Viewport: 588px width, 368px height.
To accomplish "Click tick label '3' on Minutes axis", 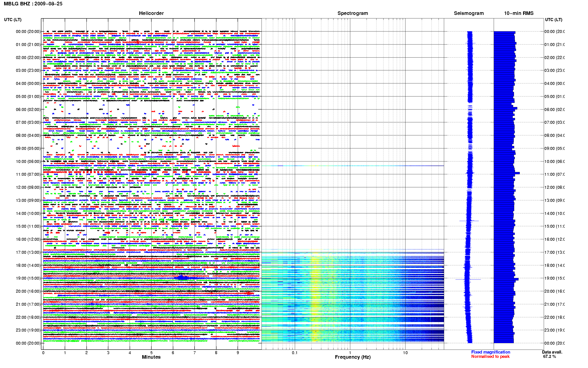I will pos(108,353).
